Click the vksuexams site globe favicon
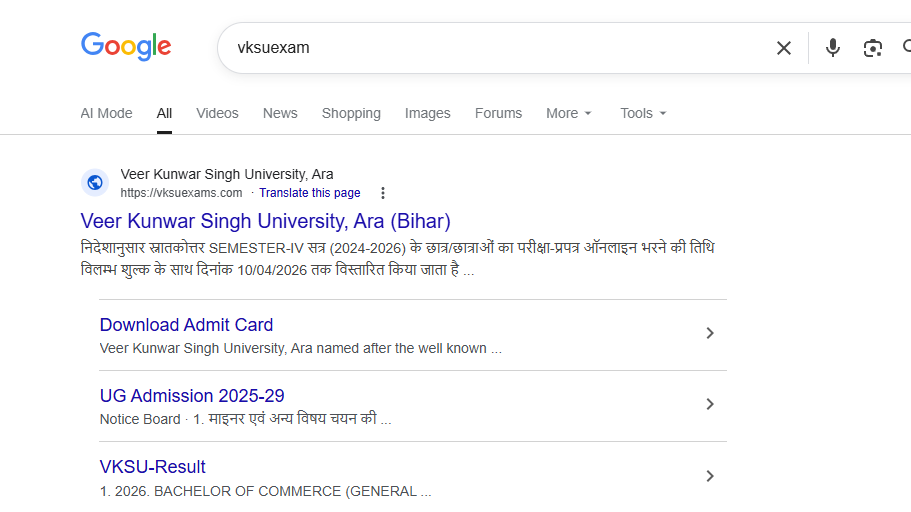Viewport: 911px width, 512px height. point(95,183)
